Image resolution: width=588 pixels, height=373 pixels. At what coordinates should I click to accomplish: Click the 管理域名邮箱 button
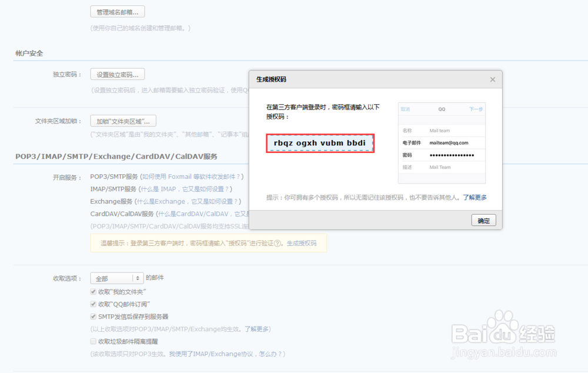tap(118, 12)
